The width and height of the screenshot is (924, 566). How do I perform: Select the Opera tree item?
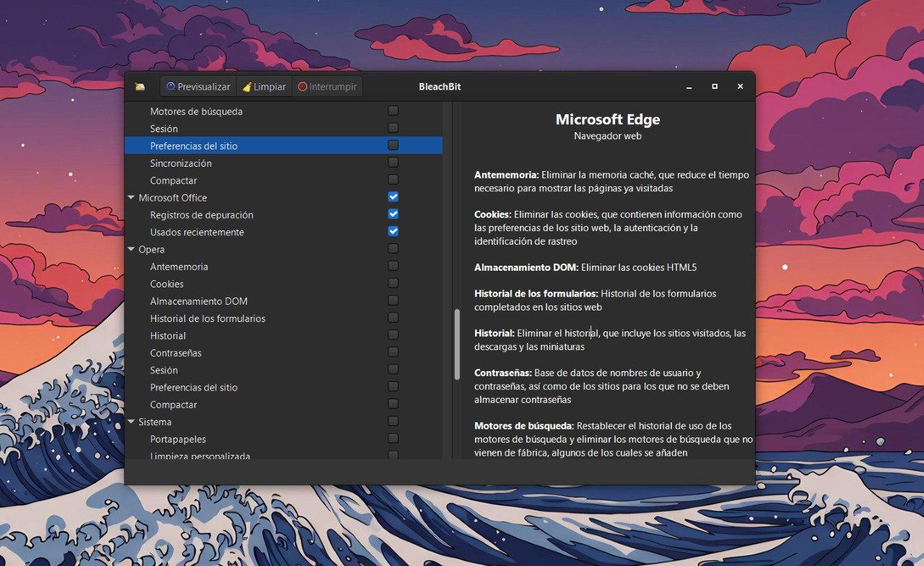[284, 249]
